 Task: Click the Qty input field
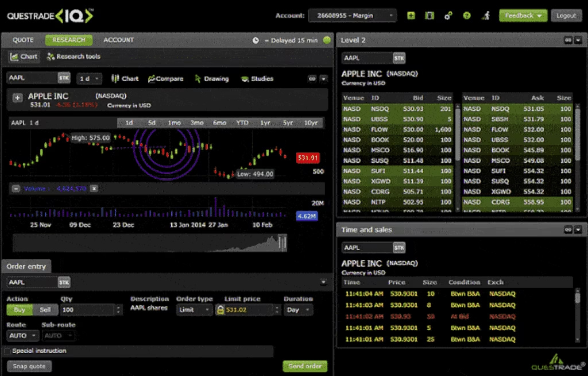pos(88,310)
